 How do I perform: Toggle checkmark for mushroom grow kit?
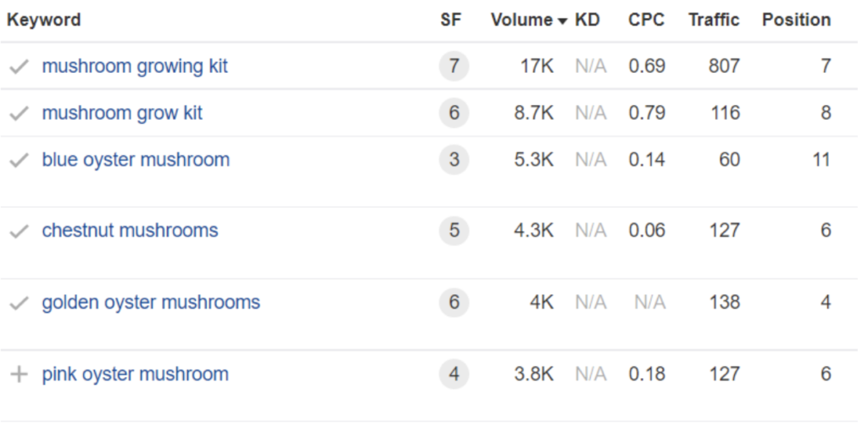tap(19, 114)
